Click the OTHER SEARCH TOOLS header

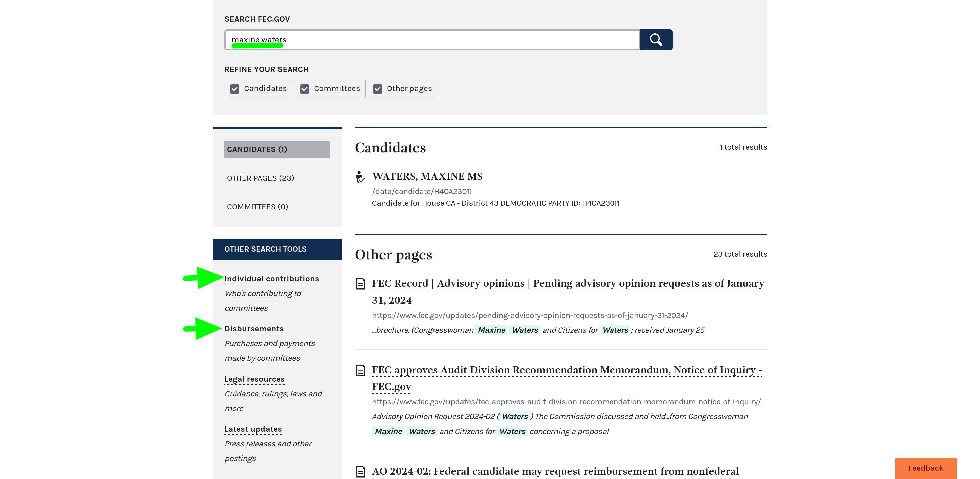pyautogui.click(x=277, y=249)
